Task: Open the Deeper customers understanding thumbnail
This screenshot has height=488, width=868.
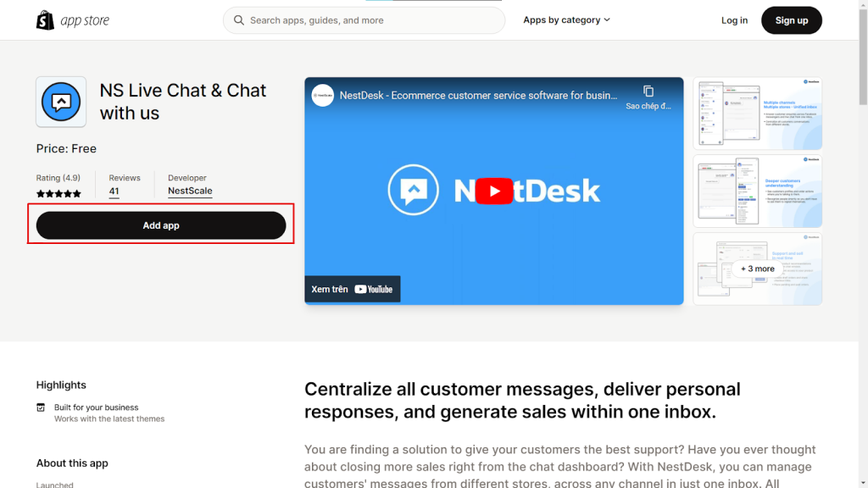Action: [757, 191]
